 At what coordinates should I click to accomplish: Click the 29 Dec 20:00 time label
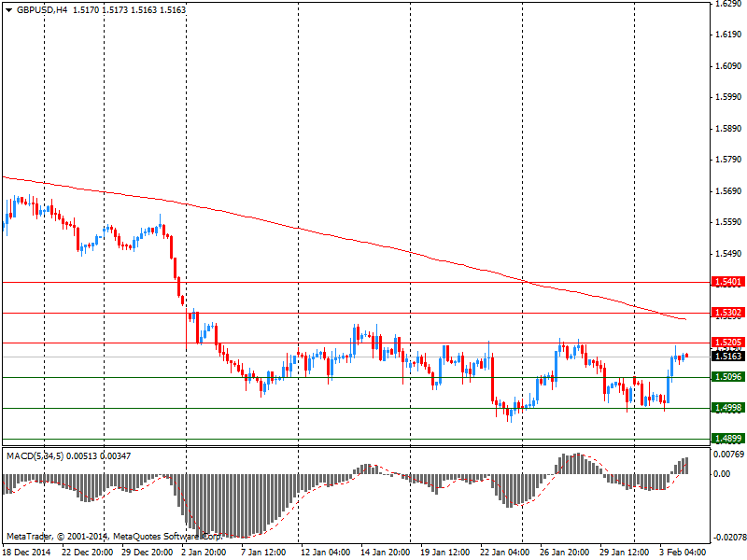point(147,553)
